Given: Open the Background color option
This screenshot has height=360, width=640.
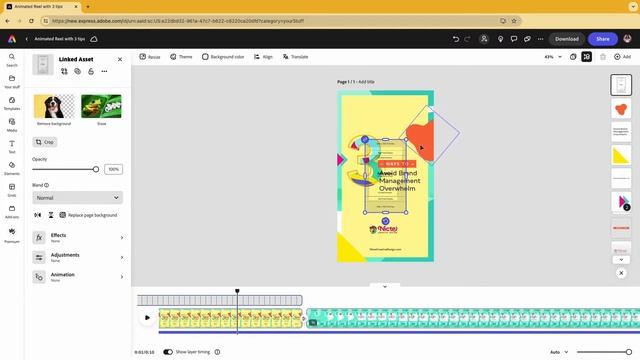Looking at the screenshot, I should (223, 57).
